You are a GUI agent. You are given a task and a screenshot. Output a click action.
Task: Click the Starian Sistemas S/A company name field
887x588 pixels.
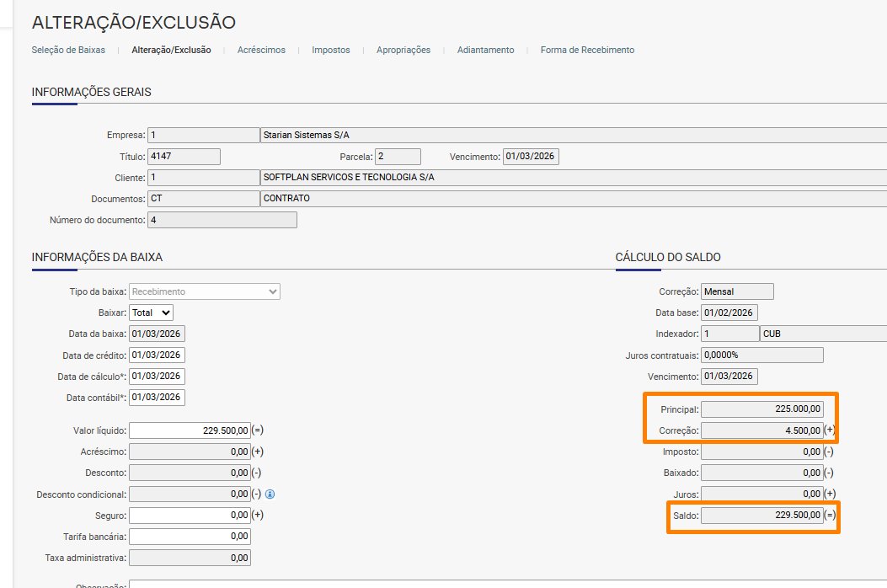click(574, 135)
